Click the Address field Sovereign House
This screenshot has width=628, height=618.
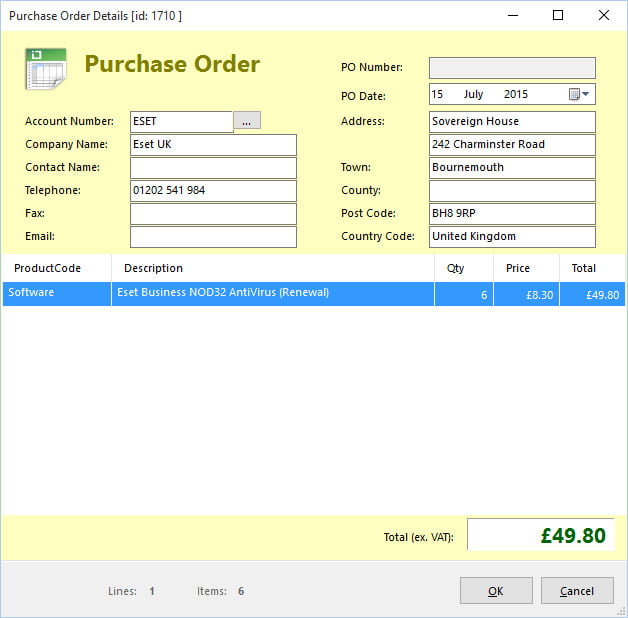(x=512, y=122)
